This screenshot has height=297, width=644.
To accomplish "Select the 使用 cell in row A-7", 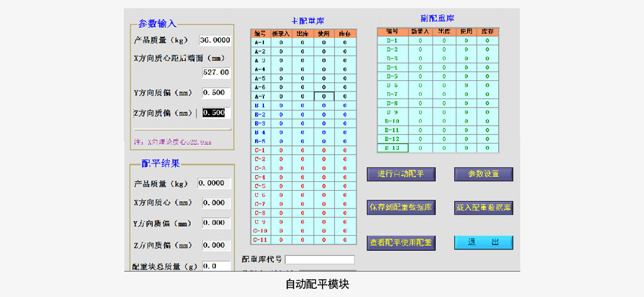I will 324,96.
